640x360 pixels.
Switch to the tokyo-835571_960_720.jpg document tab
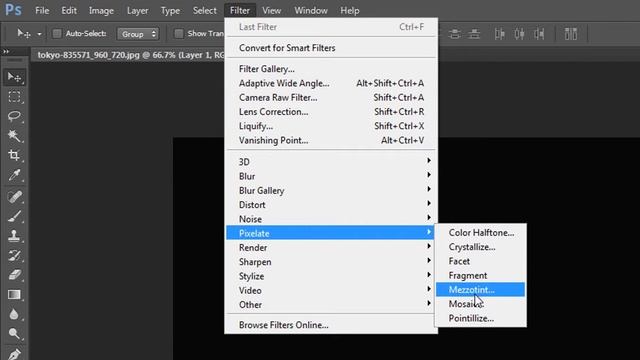pos(130,55)
